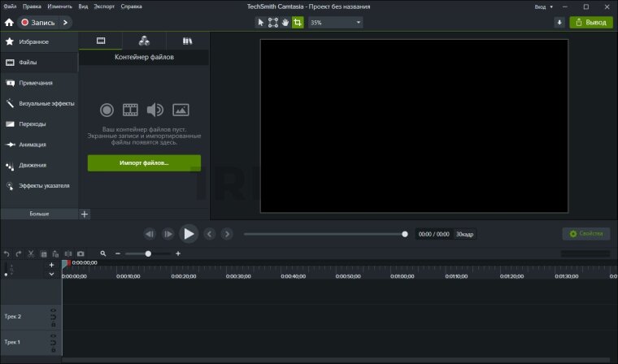Image resolution: width=618 pixels, height=364 pixels.
Task: Select the Pan hand tool
Action: point(285,22)
